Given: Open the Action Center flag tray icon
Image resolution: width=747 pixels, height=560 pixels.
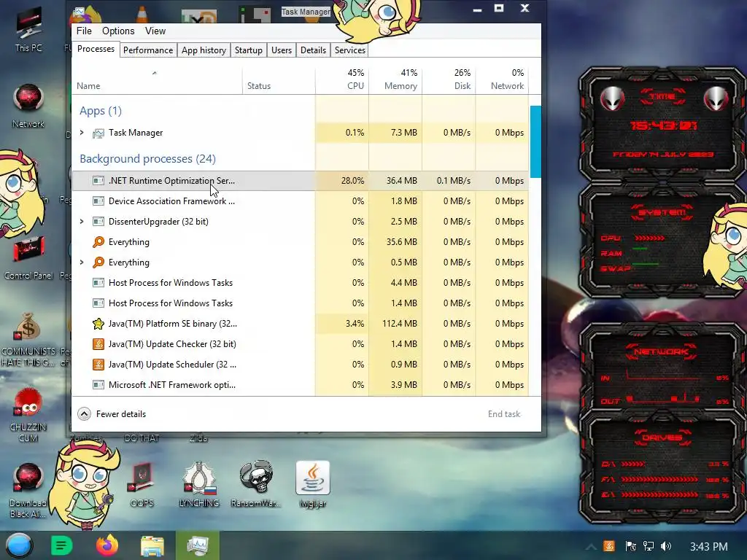Looking at the screenshot, I should point(630,546).
